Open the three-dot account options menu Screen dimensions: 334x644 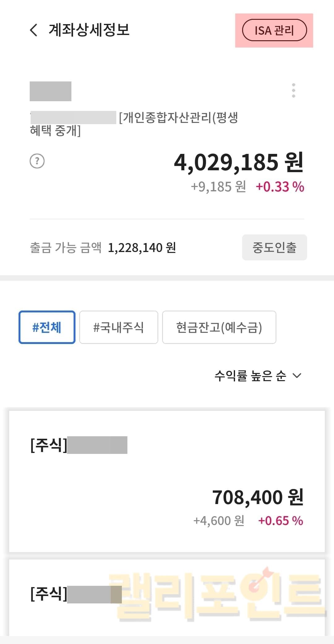293,90
